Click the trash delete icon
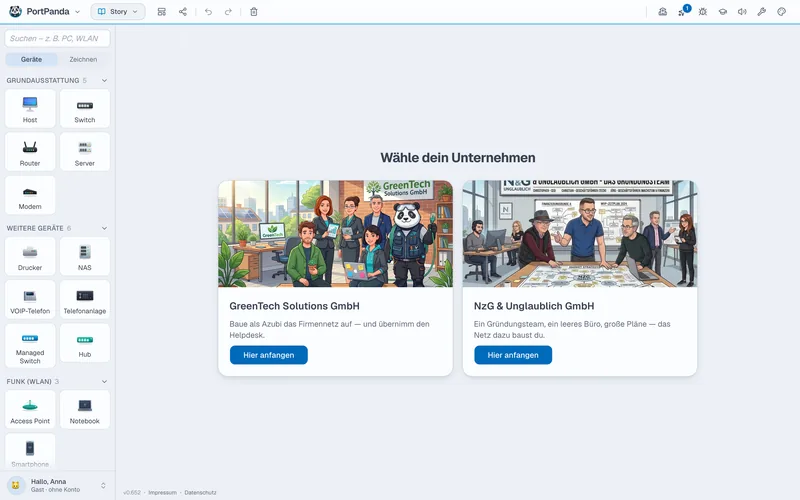 [254, 12]
